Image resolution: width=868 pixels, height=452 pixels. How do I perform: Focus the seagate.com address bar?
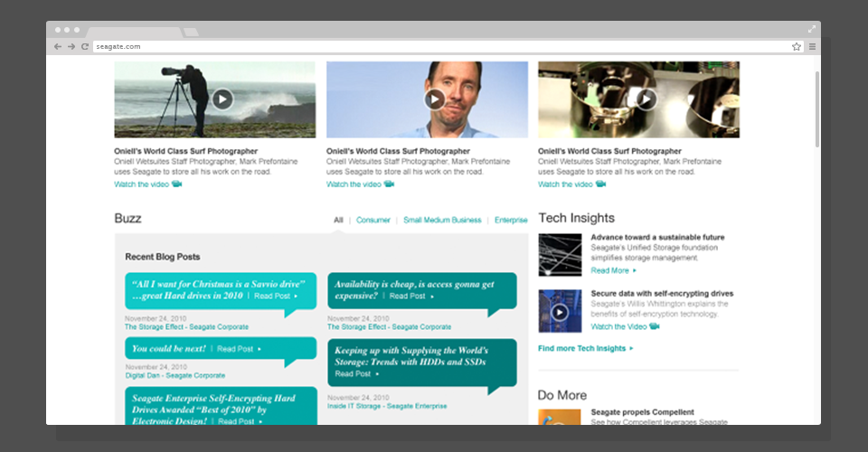tap(448, 46)
